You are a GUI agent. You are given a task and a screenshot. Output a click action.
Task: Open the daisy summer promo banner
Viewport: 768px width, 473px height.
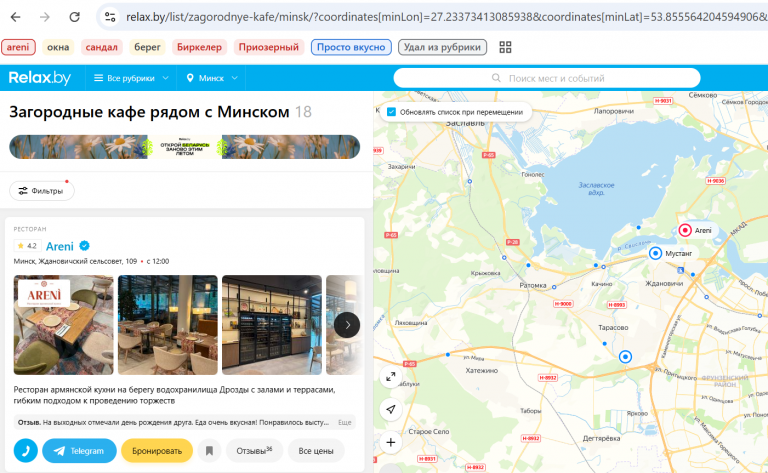point(185,147)
